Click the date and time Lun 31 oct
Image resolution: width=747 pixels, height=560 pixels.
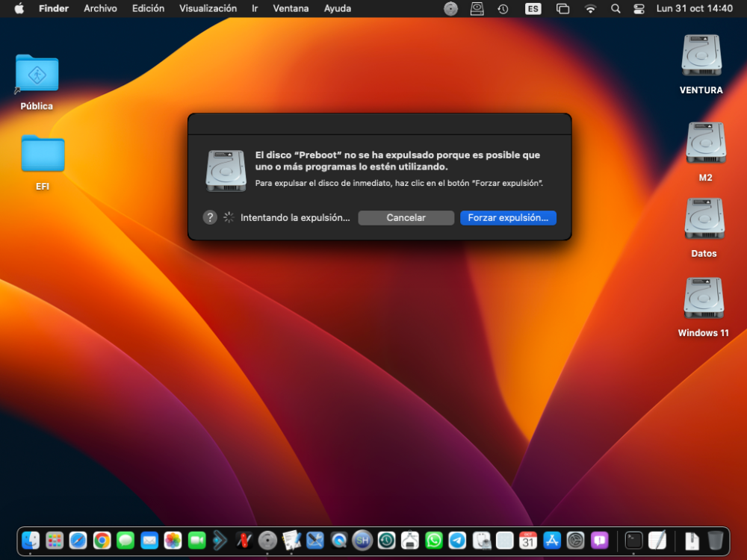[694, 8]
